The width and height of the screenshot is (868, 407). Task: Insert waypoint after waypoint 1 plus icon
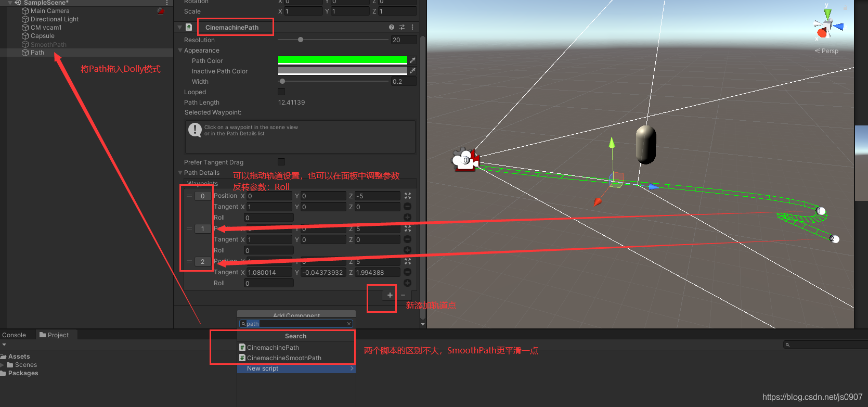pyautogui.click(x=408, y=250)
